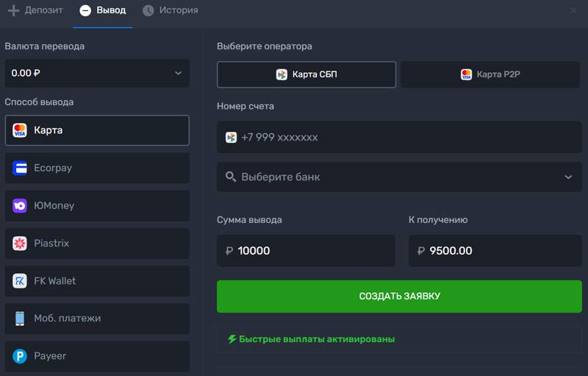Select the Карта P2P operator
The image size is (588, 376).
coord(490,74)
